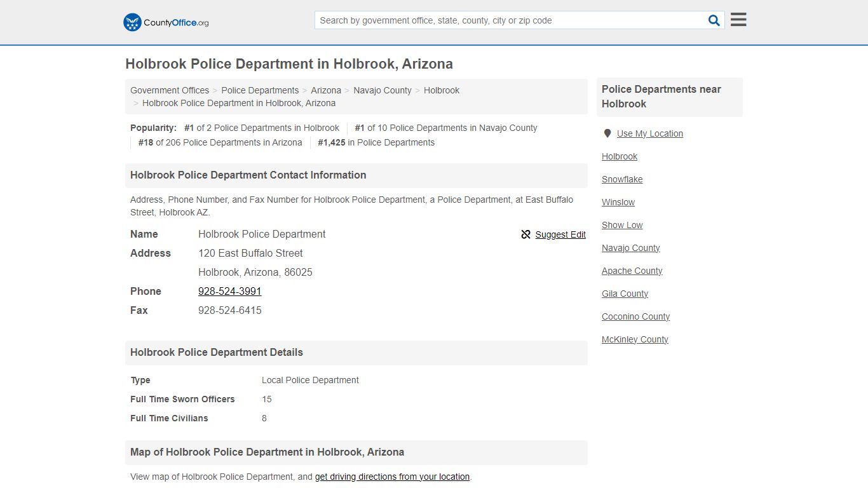Open Gila County sidebar link
The height and width of the screenshot is (488, 868).
(625, 294)
